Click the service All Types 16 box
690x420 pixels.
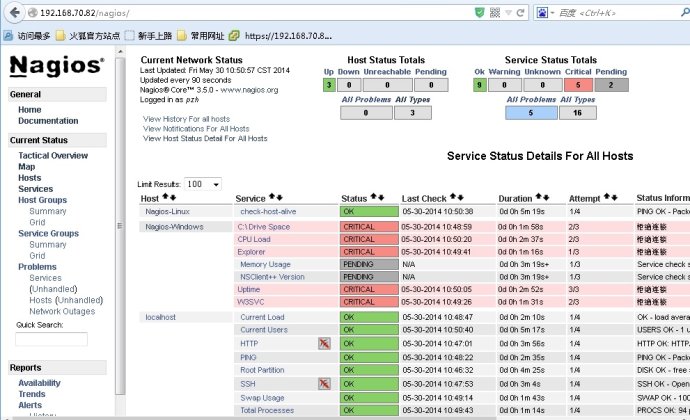pyautogui.click(x=578, y=113)
